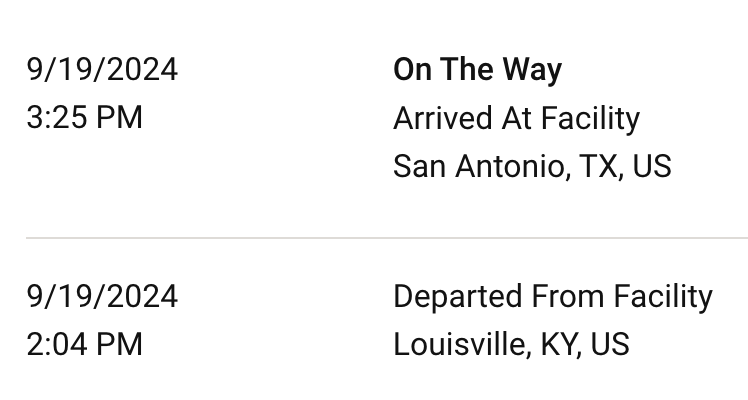Click the word Way in the status

(532, 70)
